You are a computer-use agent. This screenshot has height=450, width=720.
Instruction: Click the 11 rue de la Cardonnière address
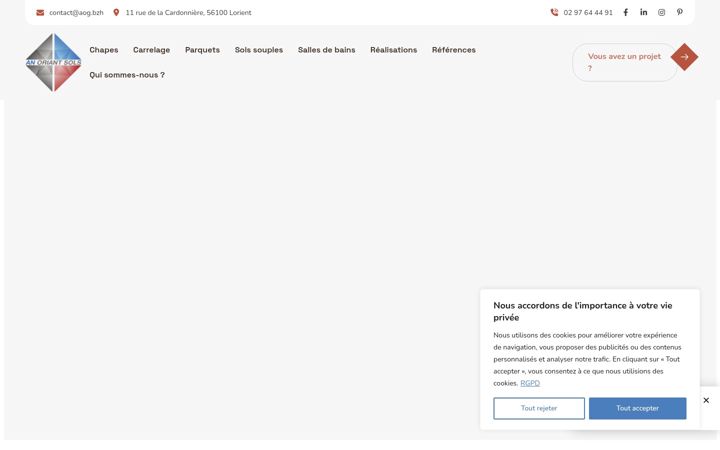188,12
